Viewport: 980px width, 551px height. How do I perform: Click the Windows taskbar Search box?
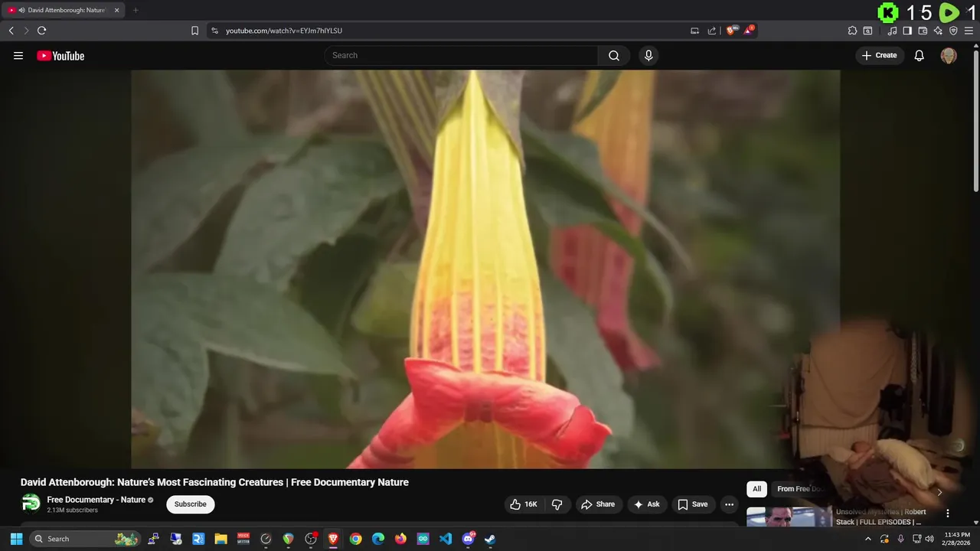[x=86, y=539]
